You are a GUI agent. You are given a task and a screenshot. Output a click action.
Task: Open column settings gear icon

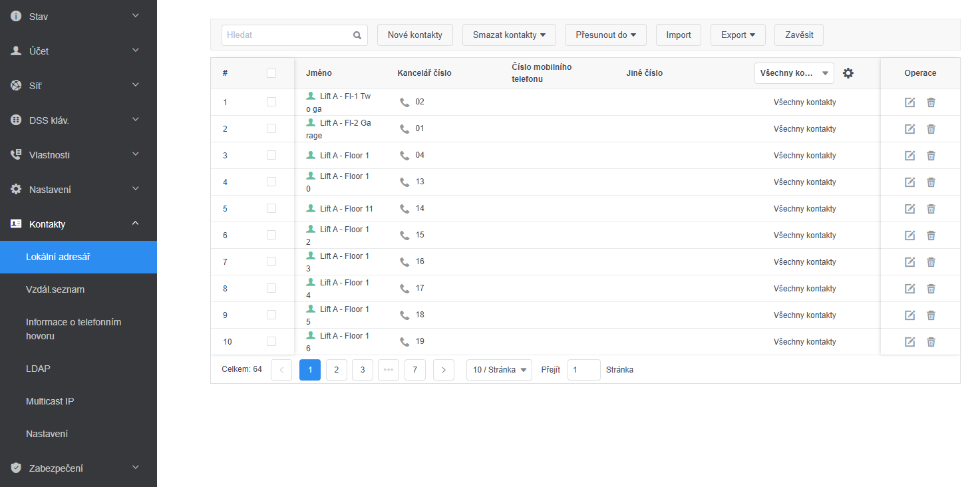coord(848,73)
